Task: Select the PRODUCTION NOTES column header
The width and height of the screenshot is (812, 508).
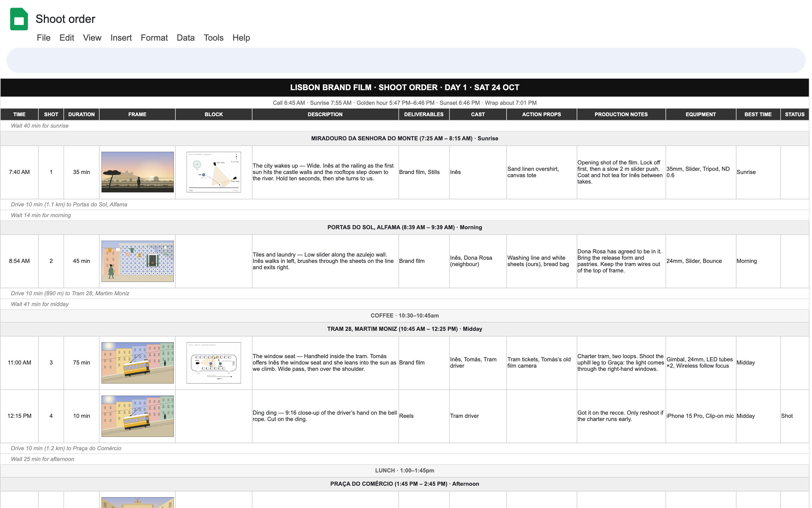Action: (x=621, y=114)
